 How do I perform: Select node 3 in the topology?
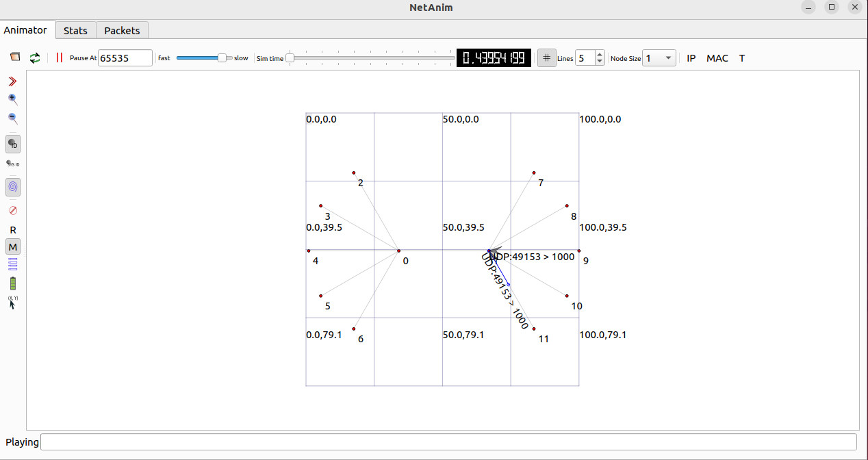click(320, 206)
